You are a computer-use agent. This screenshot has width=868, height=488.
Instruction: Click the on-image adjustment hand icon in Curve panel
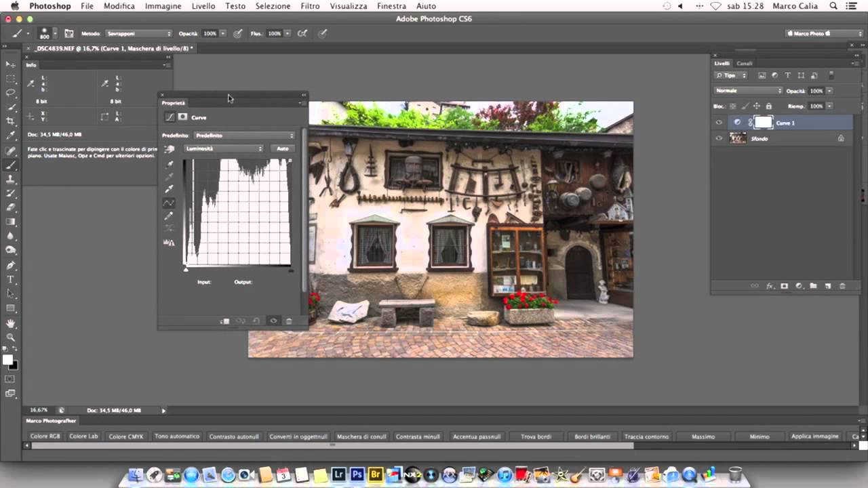(x=169, y=149)
